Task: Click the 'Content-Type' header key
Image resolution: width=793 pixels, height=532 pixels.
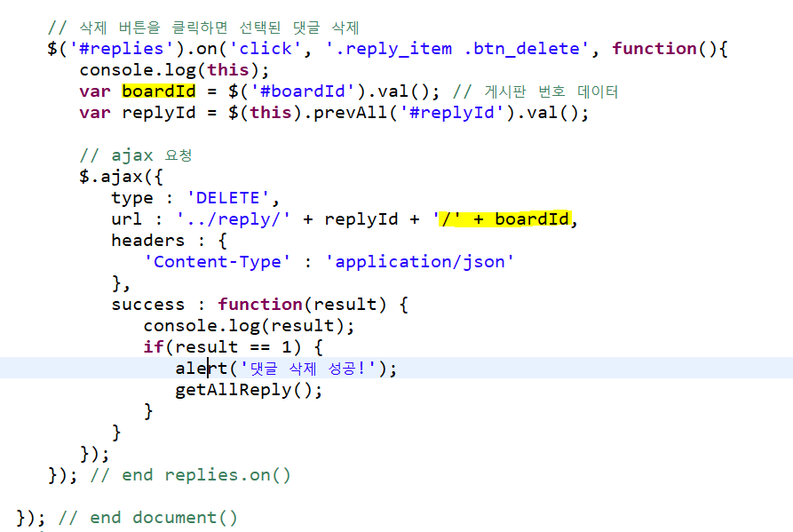Action: [218, 262]
